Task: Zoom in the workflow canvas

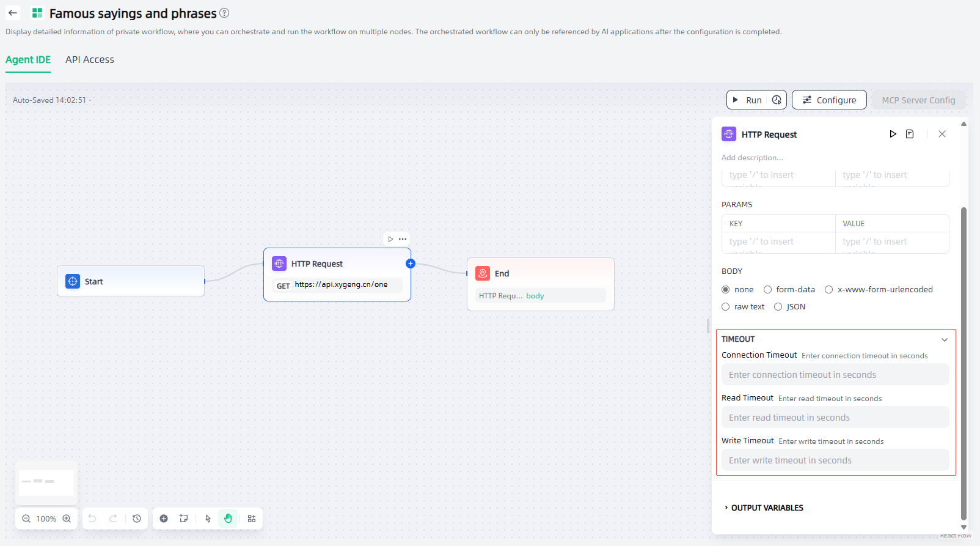Action: [67, 518]
